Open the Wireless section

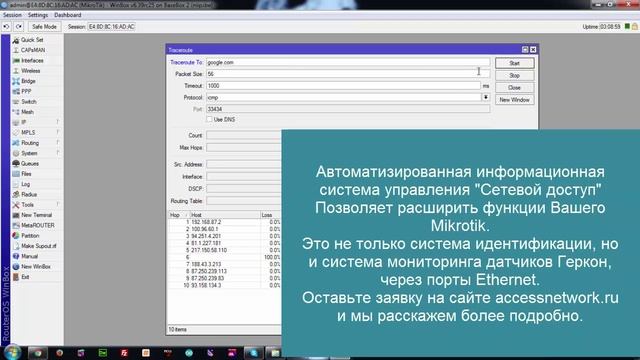(31, 71)
